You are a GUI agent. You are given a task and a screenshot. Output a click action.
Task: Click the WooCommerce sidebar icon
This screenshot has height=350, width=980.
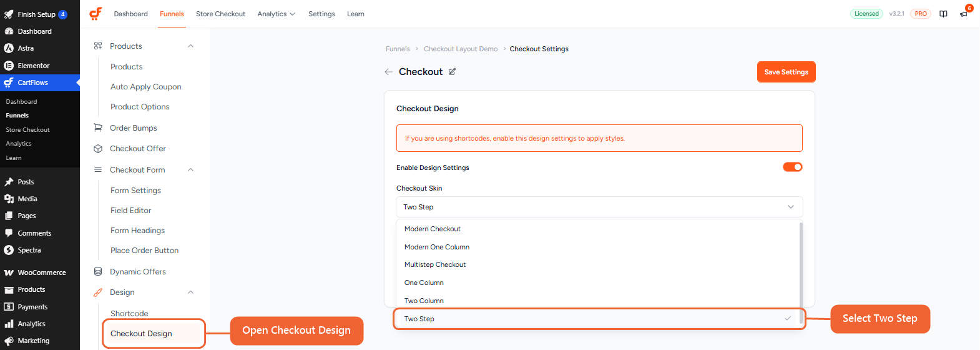(x=9, y=272)
